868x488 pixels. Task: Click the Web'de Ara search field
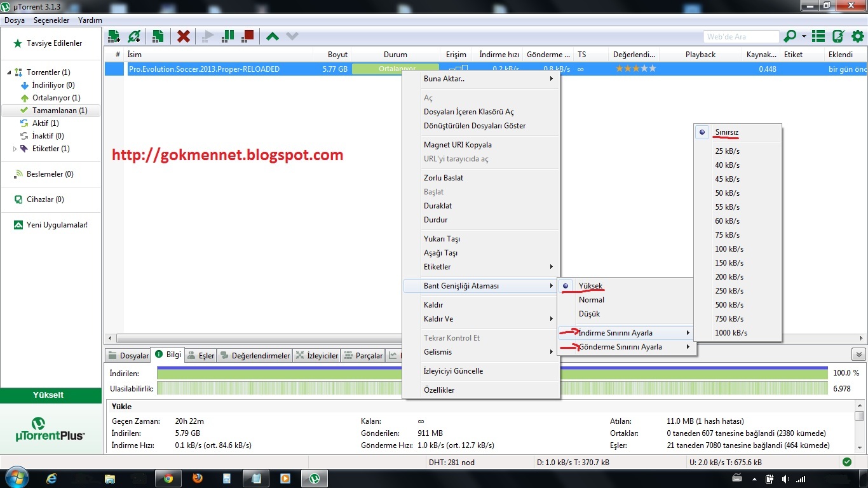click(742, 37)
